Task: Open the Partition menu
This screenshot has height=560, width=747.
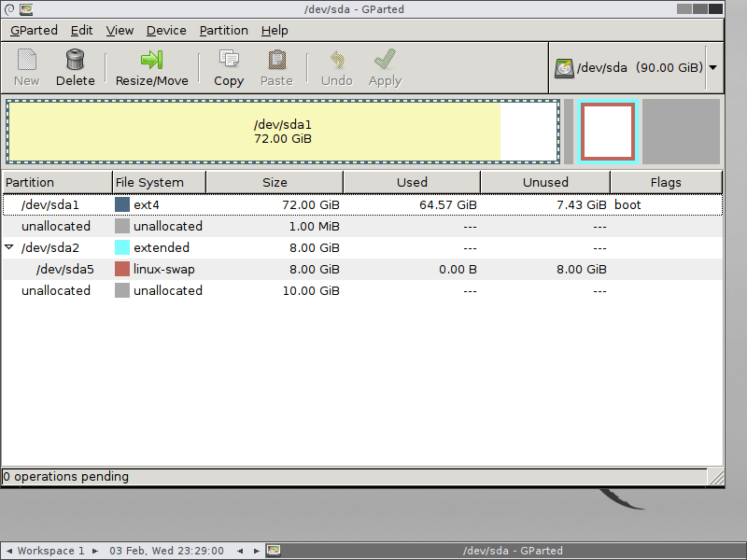Action: coord(223,30)
